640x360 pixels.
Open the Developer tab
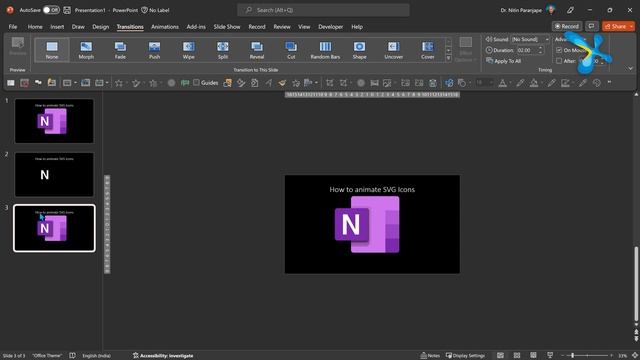coord(330,27)
